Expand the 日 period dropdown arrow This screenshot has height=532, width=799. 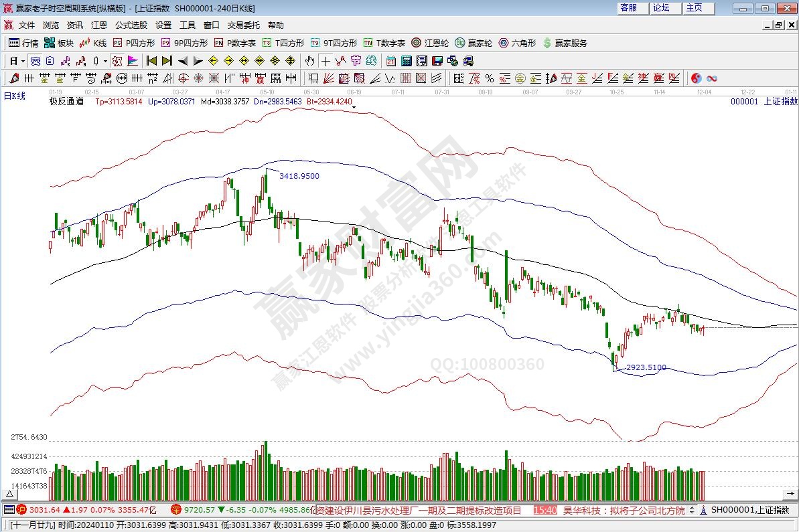(x=23, y=61)
